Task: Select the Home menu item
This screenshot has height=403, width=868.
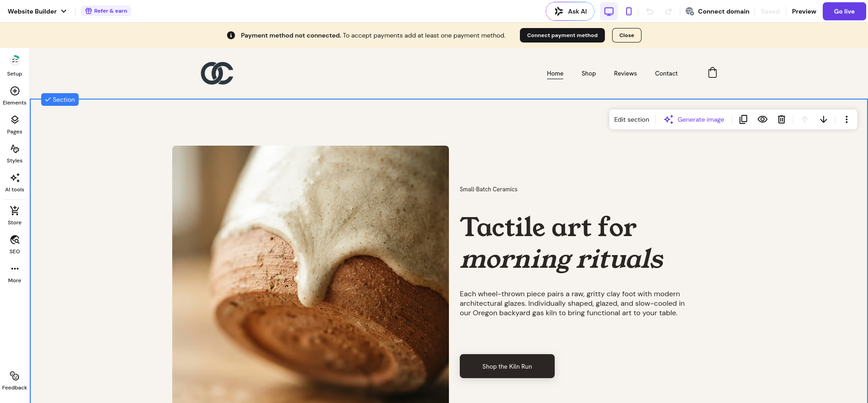Action: [555, 73]
